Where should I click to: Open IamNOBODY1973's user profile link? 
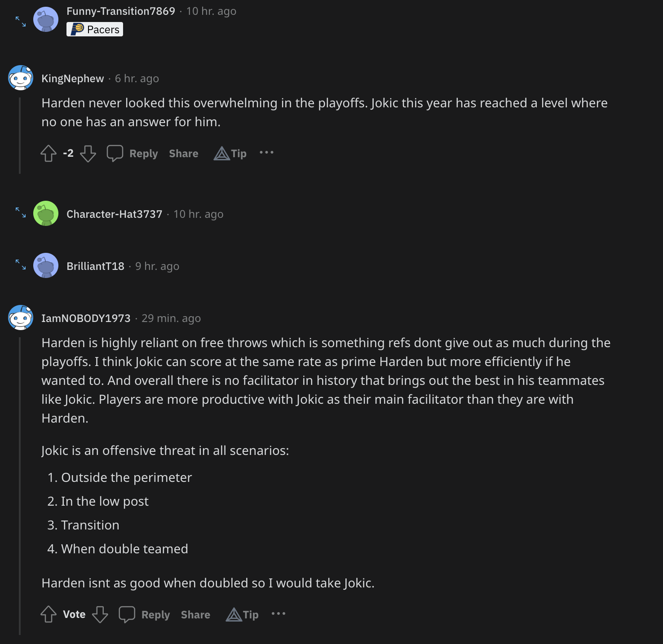[86, 318]
